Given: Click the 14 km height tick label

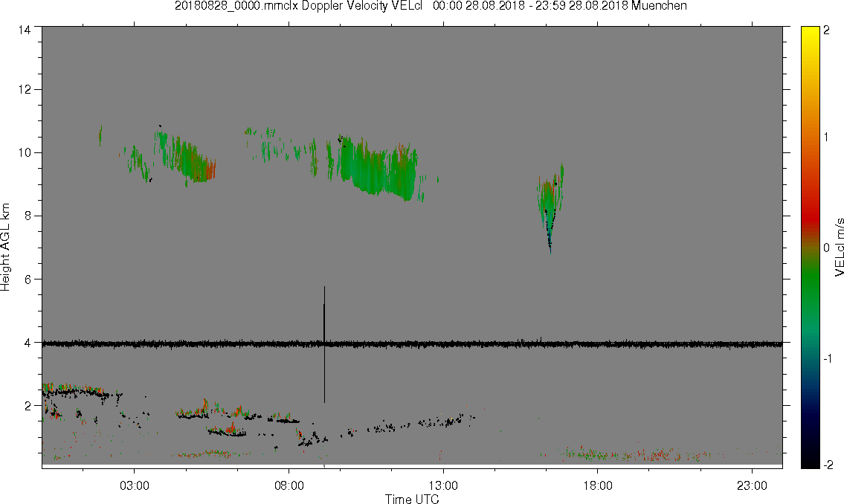Looking at the screenshot, I should coord(25,30).
